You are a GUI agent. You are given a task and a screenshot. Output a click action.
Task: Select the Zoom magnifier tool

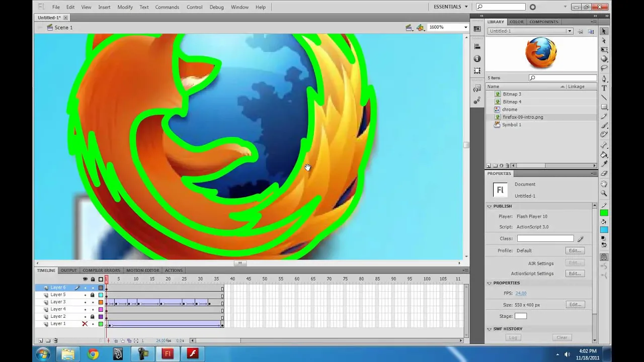tap(604, 193)
